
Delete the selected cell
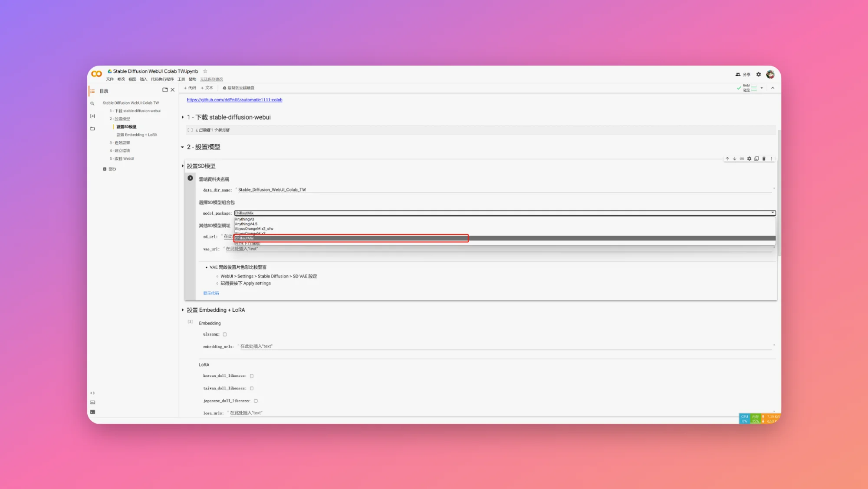pyautogui.click(x=764, y=159)
